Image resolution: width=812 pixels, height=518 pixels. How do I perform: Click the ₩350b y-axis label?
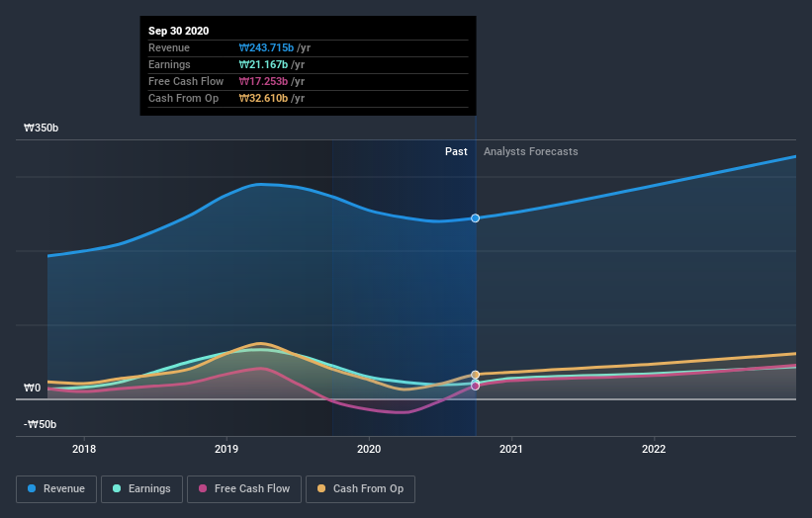(x=41, y=128)
